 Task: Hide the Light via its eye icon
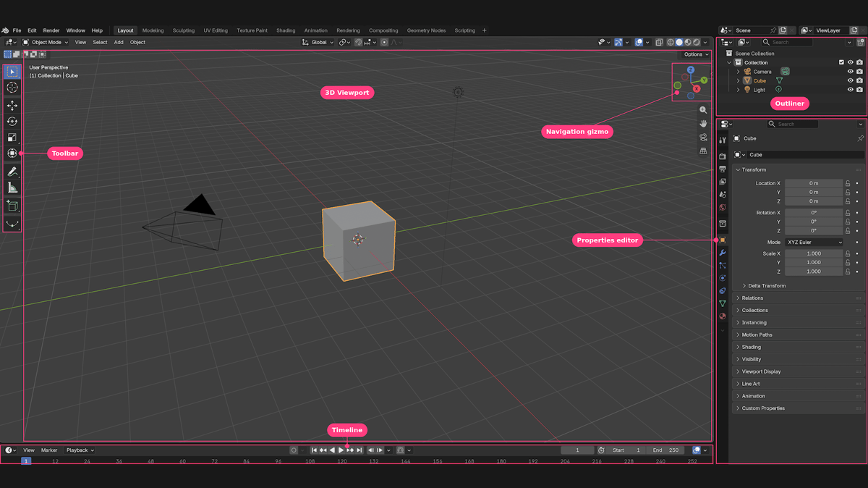(850, 90)
